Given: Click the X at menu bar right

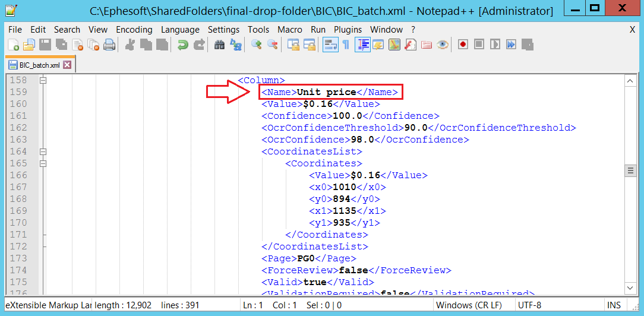Looking at the screenshot, I should click(633, 30).
